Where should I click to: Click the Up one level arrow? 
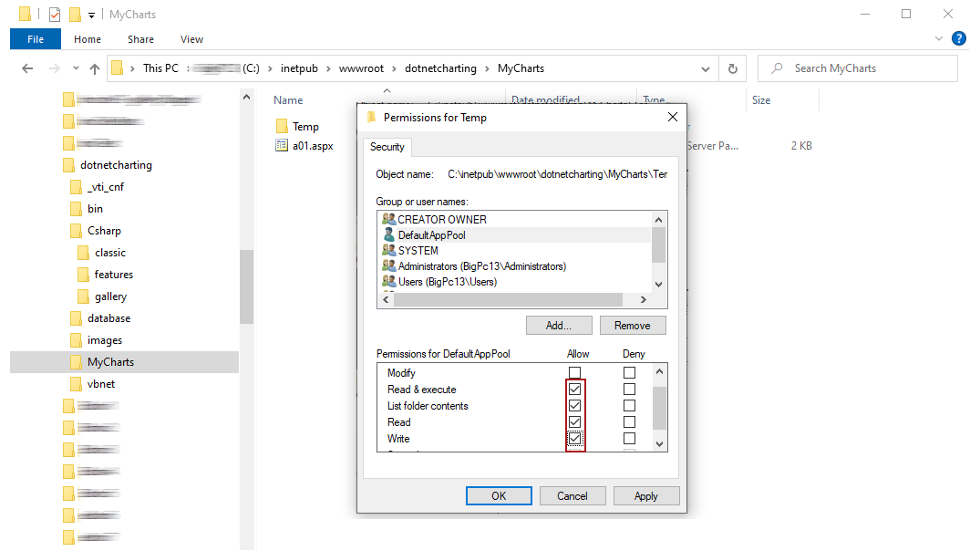point(95,68)
